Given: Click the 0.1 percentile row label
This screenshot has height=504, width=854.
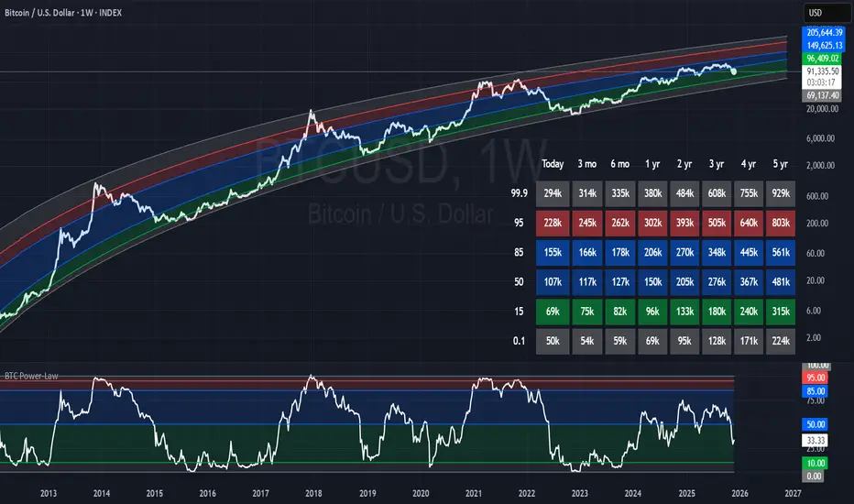Looking at the screenshot, I should (519, 341).
